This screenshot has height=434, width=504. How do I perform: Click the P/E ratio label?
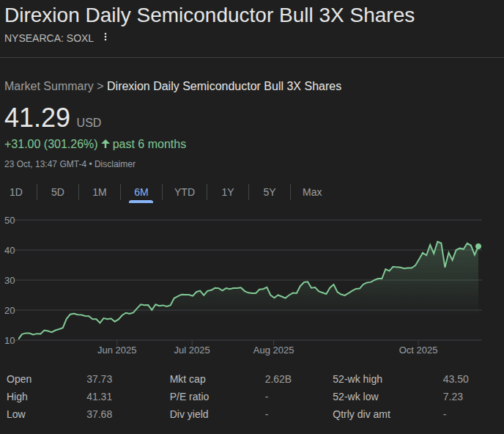pos(189,397)
